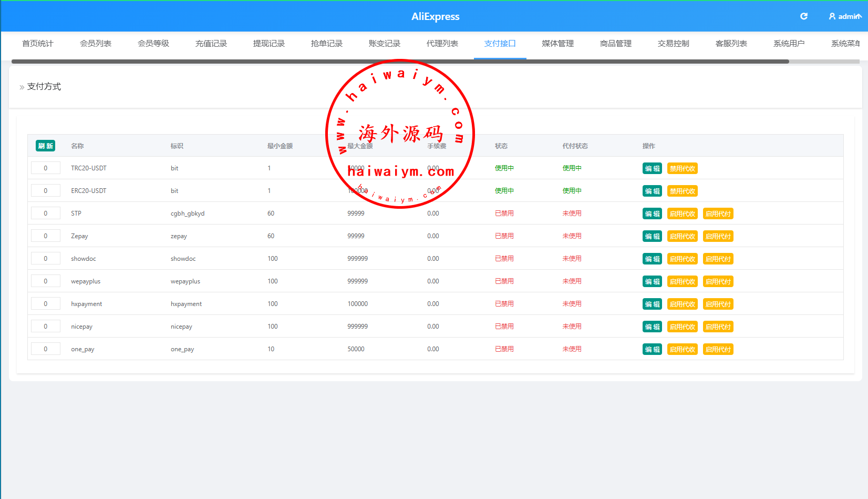Enable 代付 for wepayplus
The image size is (868, 499).
718,281
